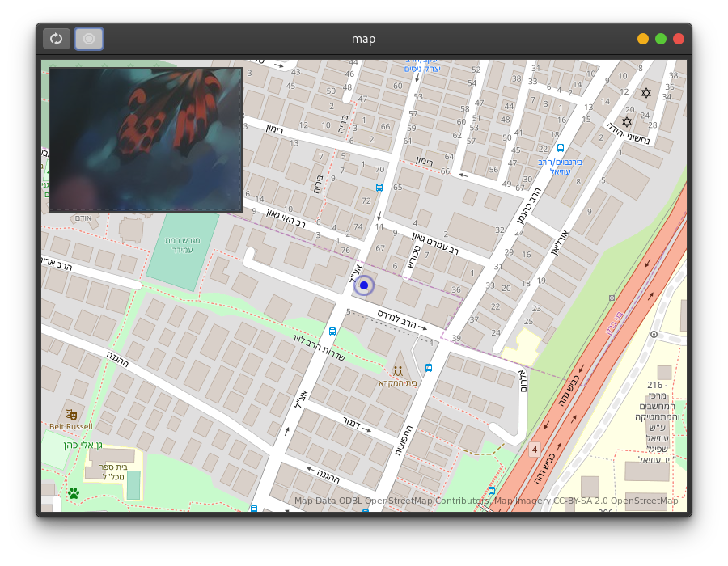Image resolution: width=728 pixels, height=566 pixels.
Task: Close the map window with red button
Action: pyautogui.click(x=679, y=39)
